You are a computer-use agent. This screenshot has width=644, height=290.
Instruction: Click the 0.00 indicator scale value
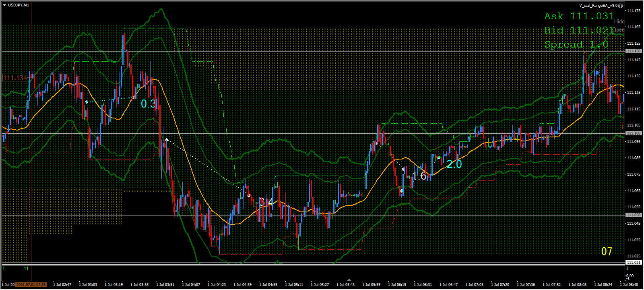click(x=630, y=276)
